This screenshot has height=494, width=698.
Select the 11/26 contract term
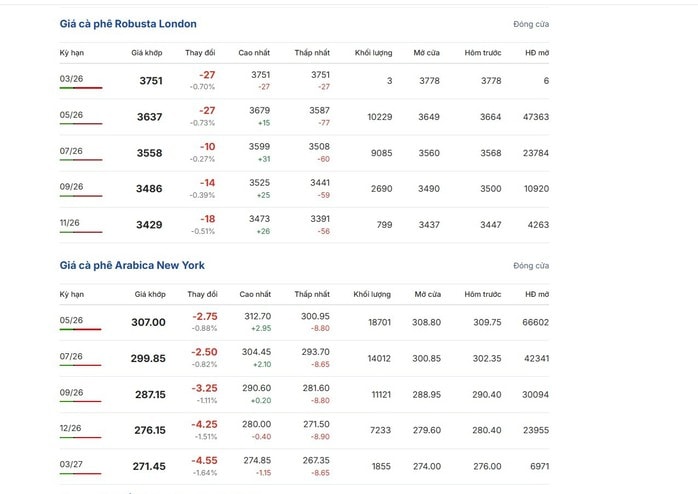71,222
